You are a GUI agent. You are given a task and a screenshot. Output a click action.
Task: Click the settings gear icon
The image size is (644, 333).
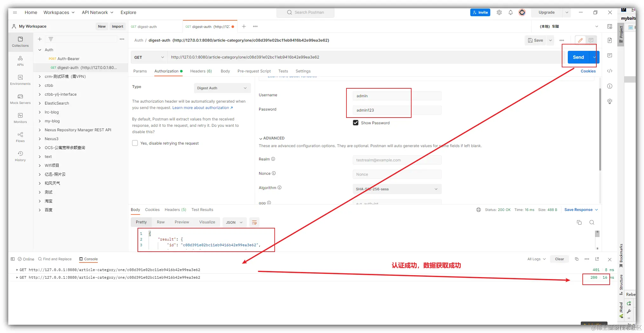click(x=499, y=12)
